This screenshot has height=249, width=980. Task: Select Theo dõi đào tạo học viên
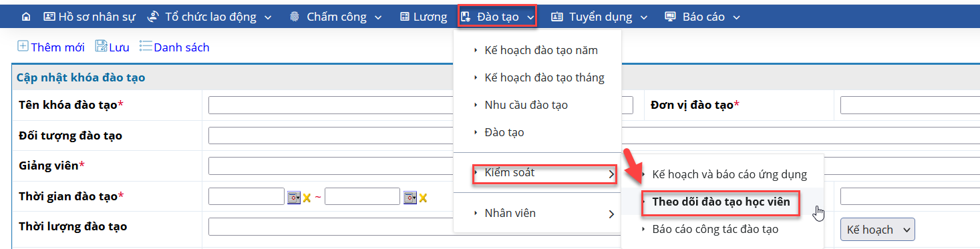[x=721, y=202]
